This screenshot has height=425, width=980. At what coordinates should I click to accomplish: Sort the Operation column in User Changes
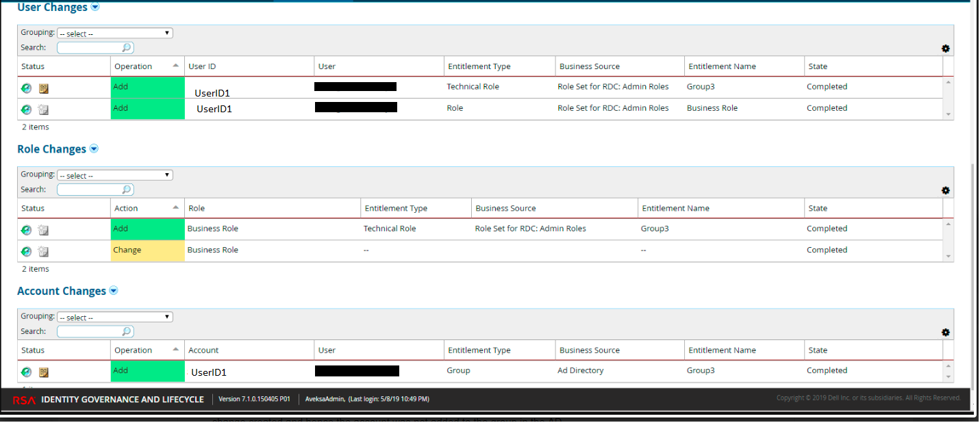click(x=134, y=66)
